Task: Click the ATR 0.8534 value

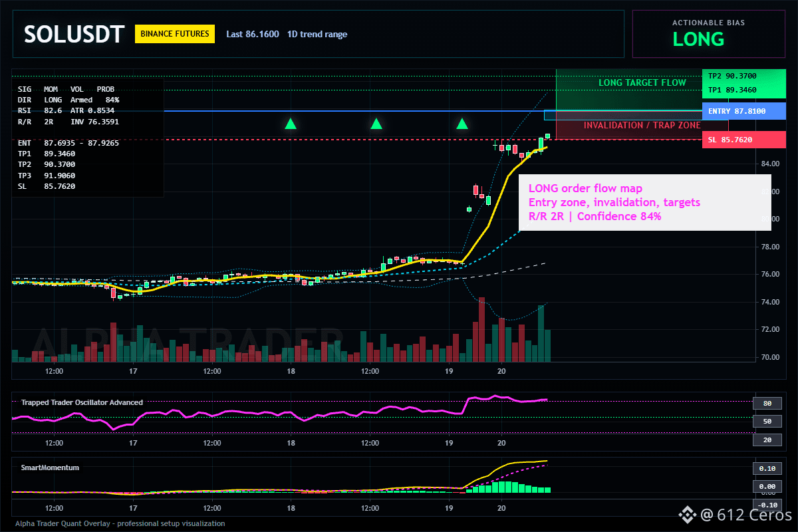Action: click(92, 110)
